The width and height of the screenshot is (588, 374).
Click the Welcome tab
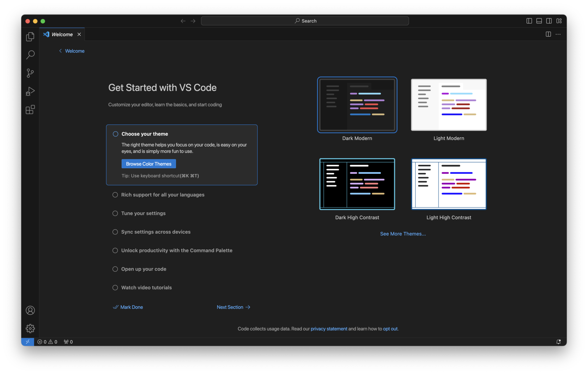click(62, 34)
